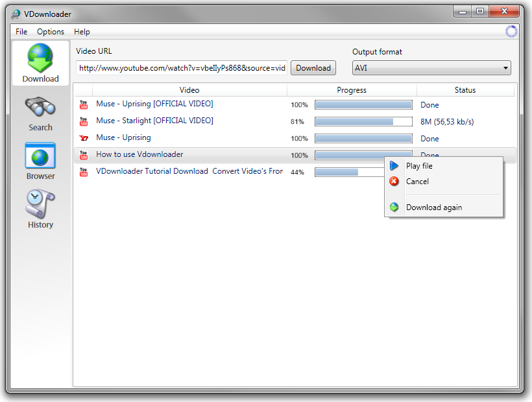Click the 44% percentage value
Screen dimensions: 532x402
click(x=297, y=172)
